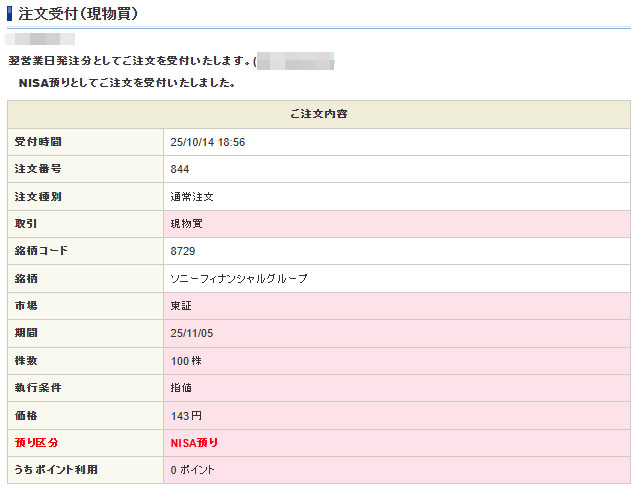Click the 指値 execution condition value
638x492 pixels.
pos(180,387)
